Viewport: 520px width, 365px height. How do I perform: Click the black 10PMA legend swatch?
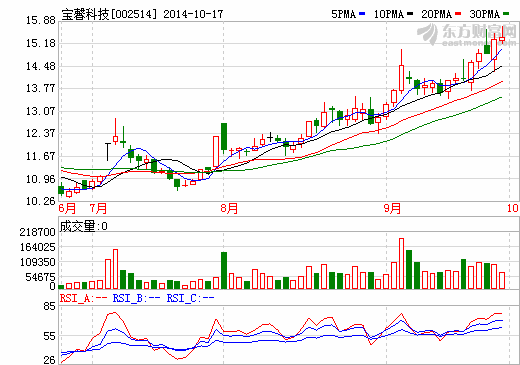click(x=410, y=14)
